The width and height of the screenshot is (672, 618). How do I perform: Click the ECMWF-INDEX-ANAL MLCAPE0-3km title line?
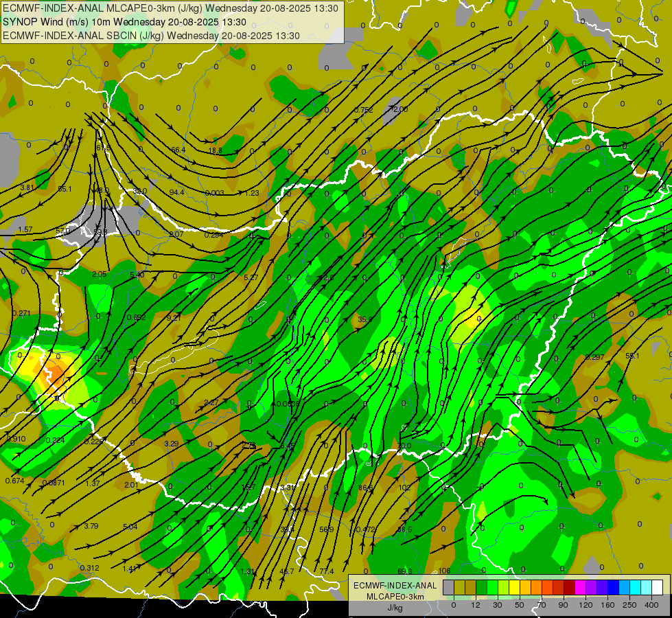(170, 8)
